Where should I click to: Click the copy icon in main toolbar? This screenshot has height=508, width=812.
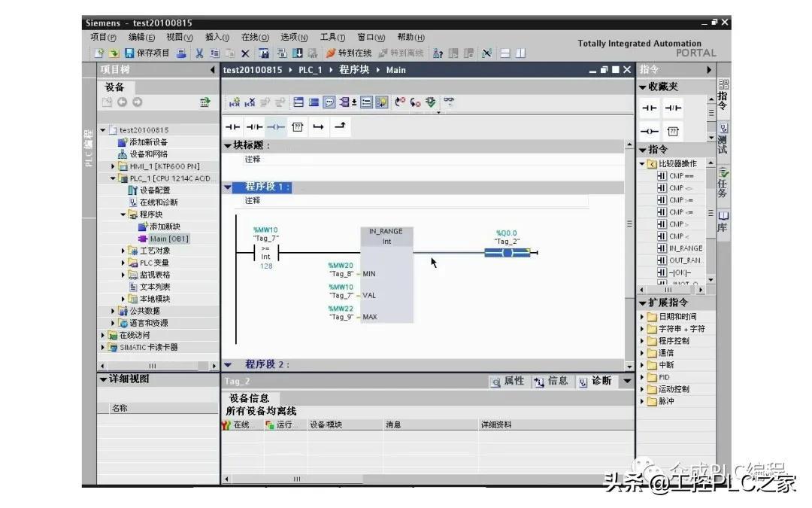(215, 53)
